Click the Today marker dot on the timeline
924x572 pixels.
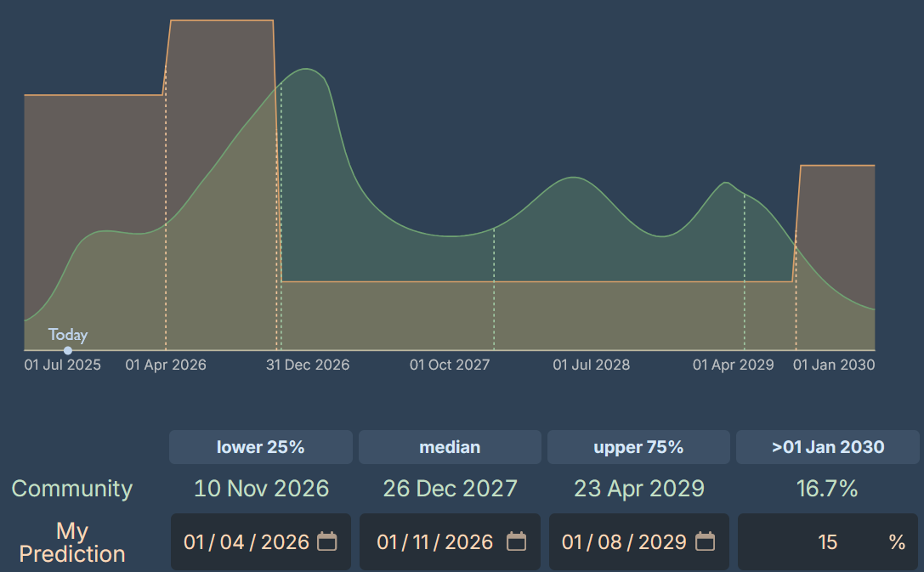pyautogui.click(x=68, y=350)
